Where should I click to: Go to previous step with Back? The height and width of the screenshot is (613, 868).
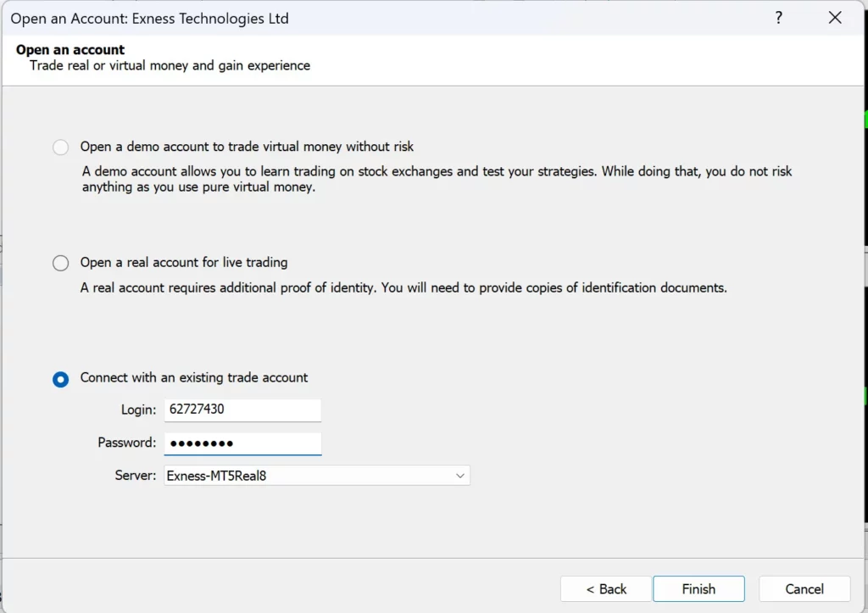tap(605, 589)
